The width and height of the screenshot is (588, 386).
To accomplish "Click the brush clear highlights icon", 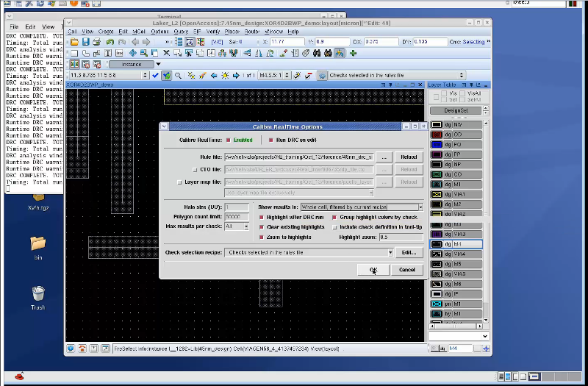I will pos(203,76).
